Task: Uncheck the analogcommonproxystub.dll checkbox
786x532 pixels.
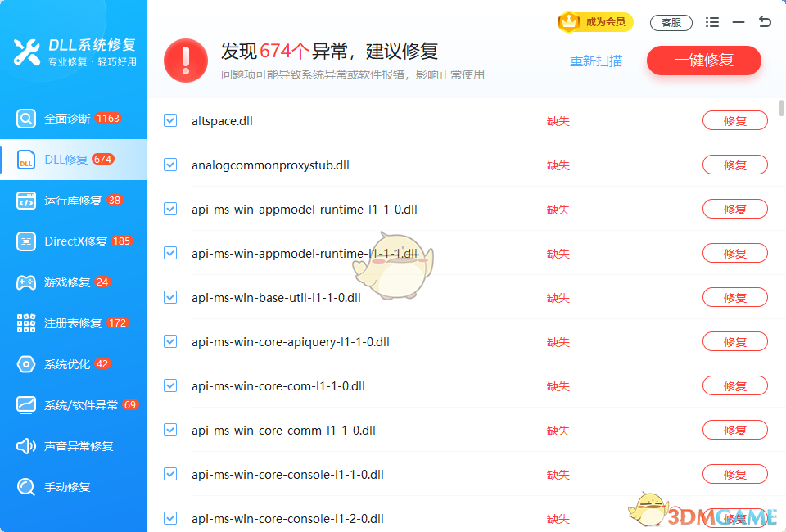Action: (x=170, y=165)
